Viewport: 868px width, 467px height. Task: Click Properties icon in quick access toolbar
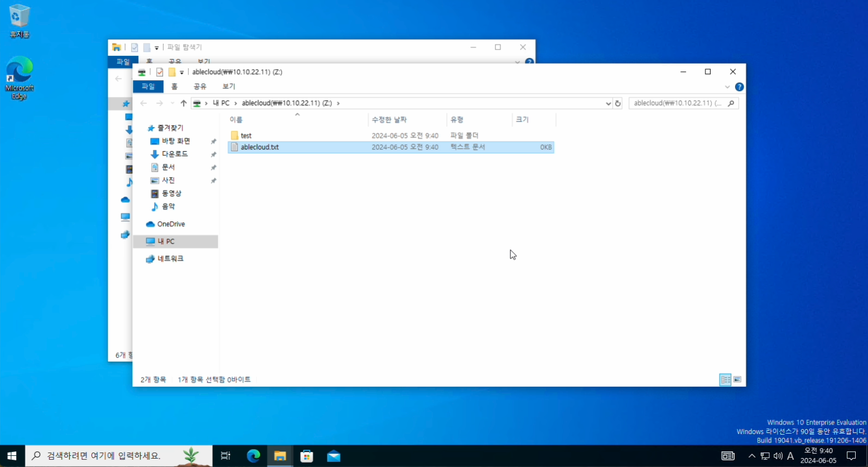click(160, 72)
